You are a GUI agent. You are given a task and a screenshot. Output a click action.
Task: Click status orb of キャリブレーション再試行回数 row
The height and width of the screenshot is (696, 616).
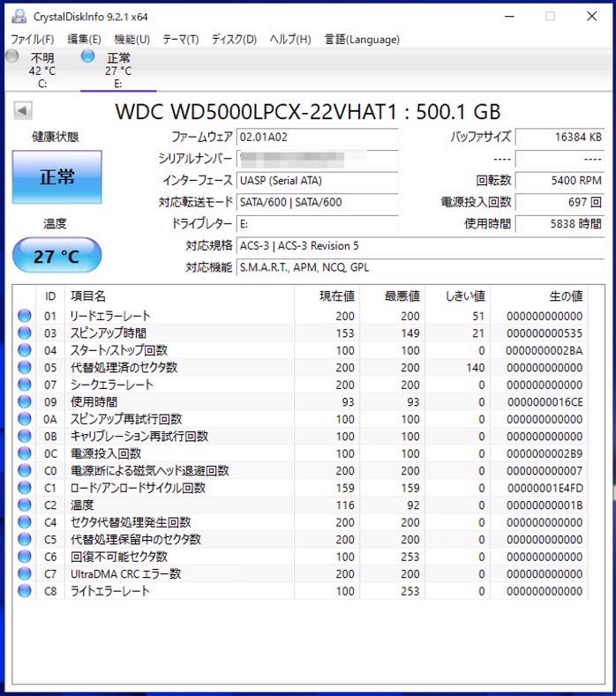tap(25, 436)
